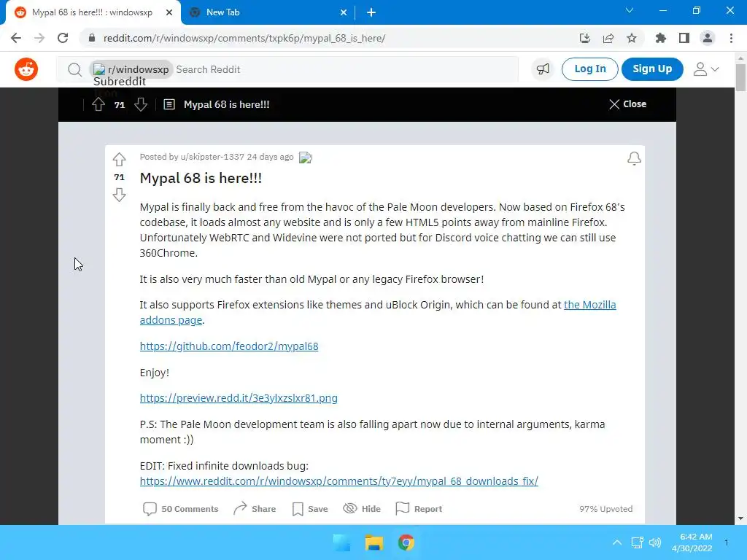This screenshot has height=560, width=747.
Task: Open the 50 Comments section
Action: tap(181, 508)
